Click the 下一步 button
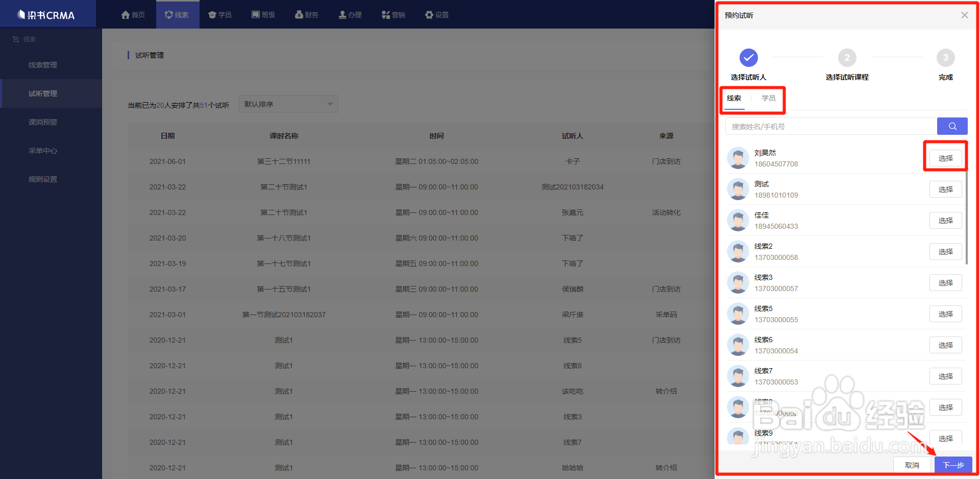Screen dimensions: 980x479 (953, 465)
